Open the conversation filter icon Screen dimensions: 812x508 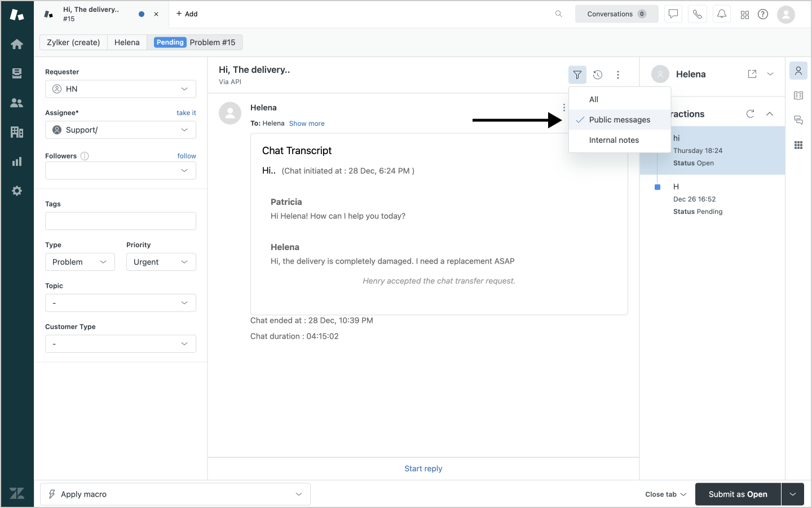[x=577, y=75]
